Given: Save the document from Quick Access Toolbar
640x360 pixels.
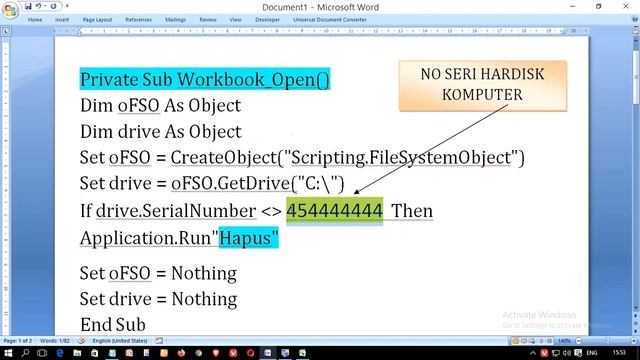Looking at the screenshot, I should pyautogui.click(x=28, y=6).
